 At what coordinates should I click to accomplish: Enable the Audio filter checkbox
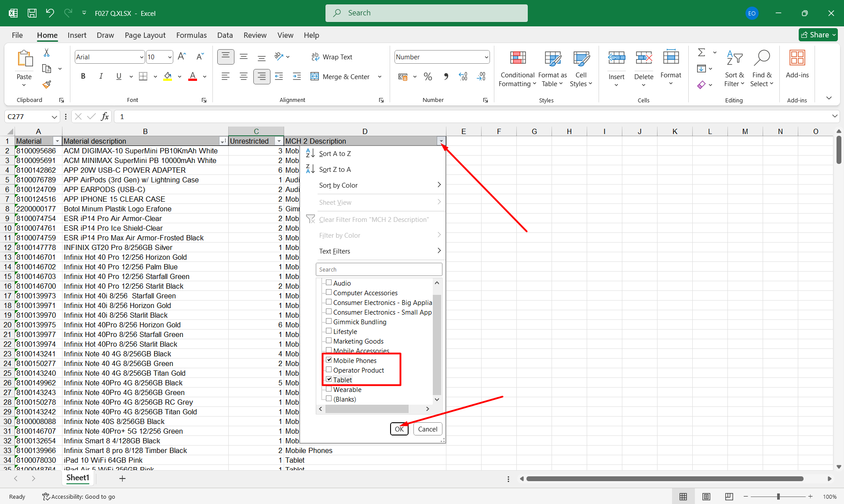[329, 283]
